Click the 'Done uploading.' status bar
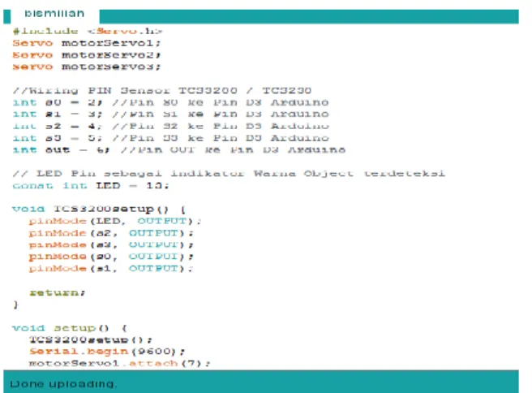This screenshot has width=532, height=393. pyautogui.click(x=260, y=382)
